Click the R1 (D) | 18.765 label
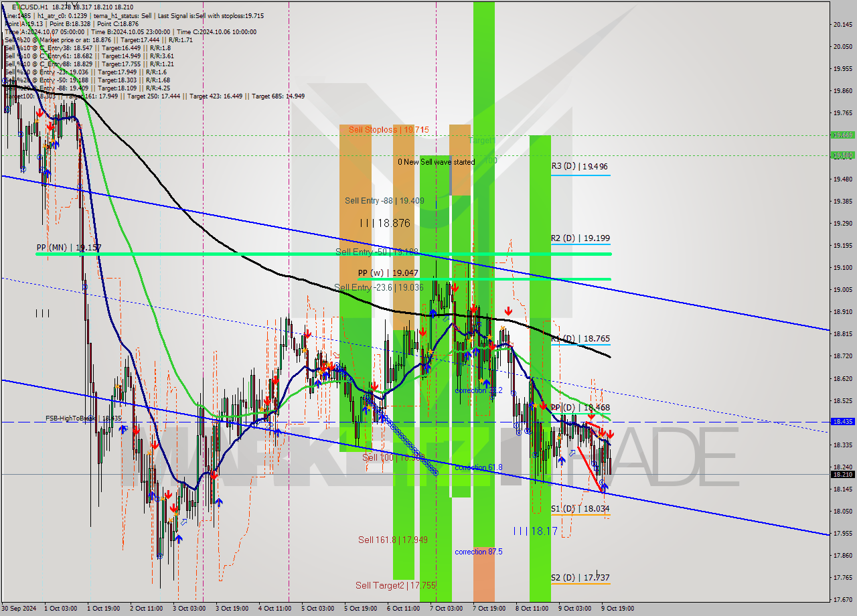 point(580,339)
